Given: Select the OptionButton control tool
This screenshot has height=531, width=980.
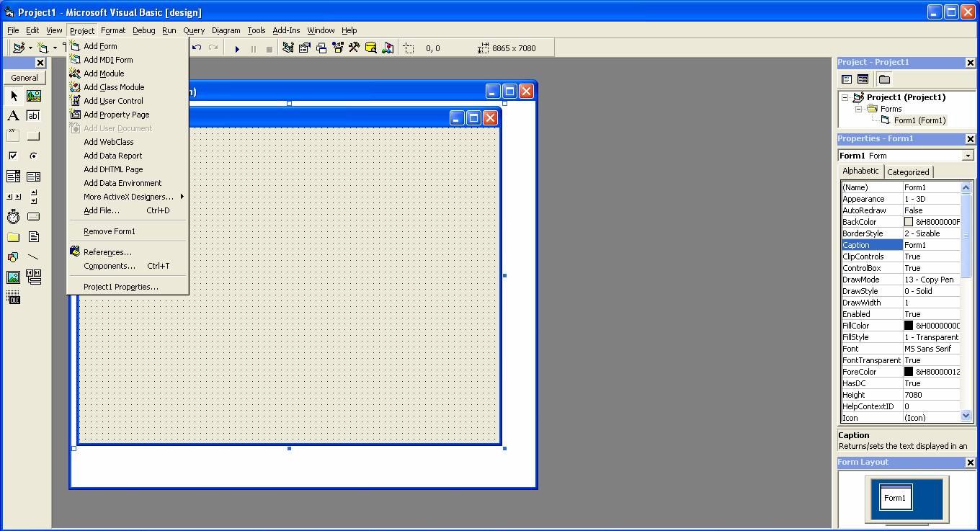Looking at the screenshot, I should pos(33,156).
